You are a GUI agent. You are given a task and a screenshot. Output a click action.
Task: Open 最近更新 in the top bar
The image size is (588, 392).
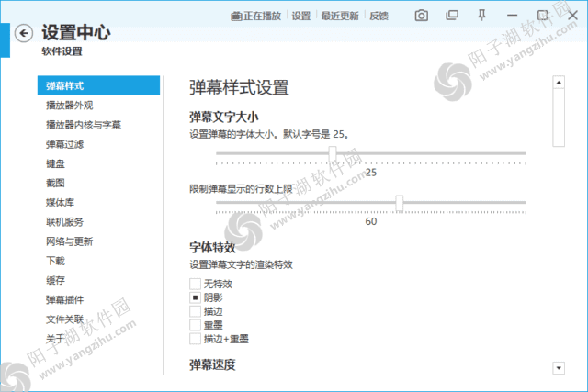coord(340,16)
